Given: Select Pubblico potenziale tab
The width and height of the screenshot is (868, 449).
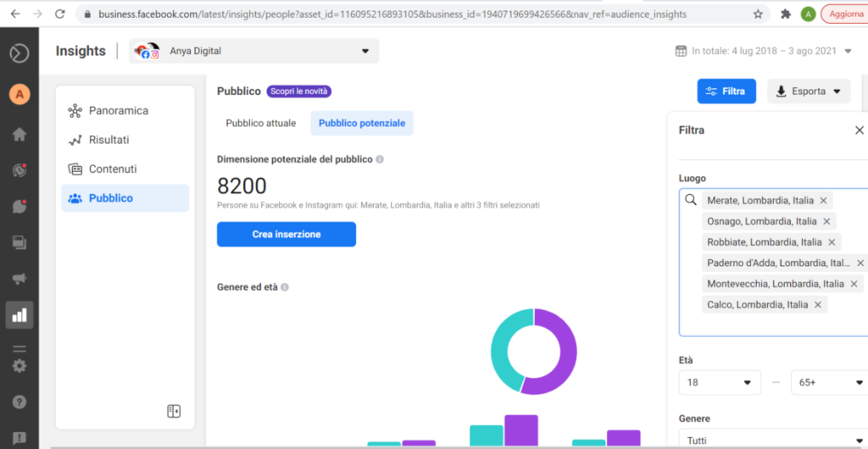Looking at the screenshot, I should pos(362,124).
